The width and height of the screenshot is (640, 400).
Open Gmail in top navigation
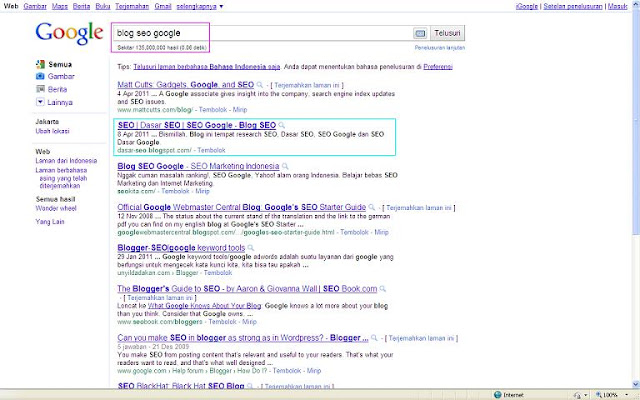click(163, 6)
